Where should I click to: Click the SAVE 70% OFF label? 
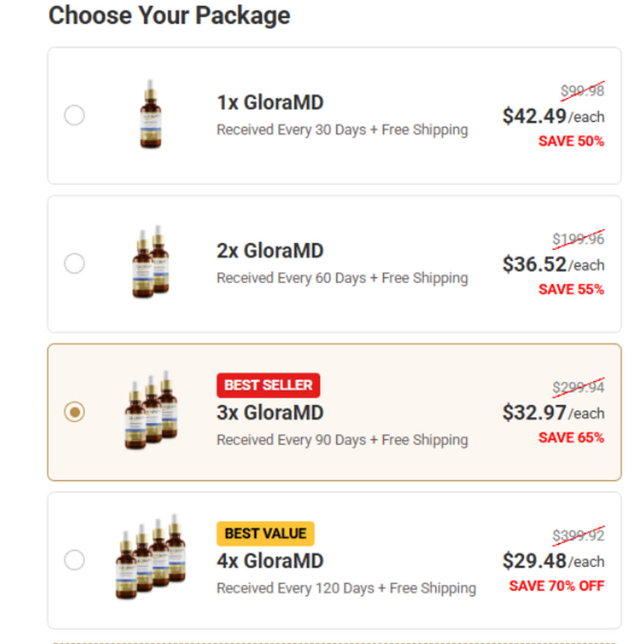(556, 586)
